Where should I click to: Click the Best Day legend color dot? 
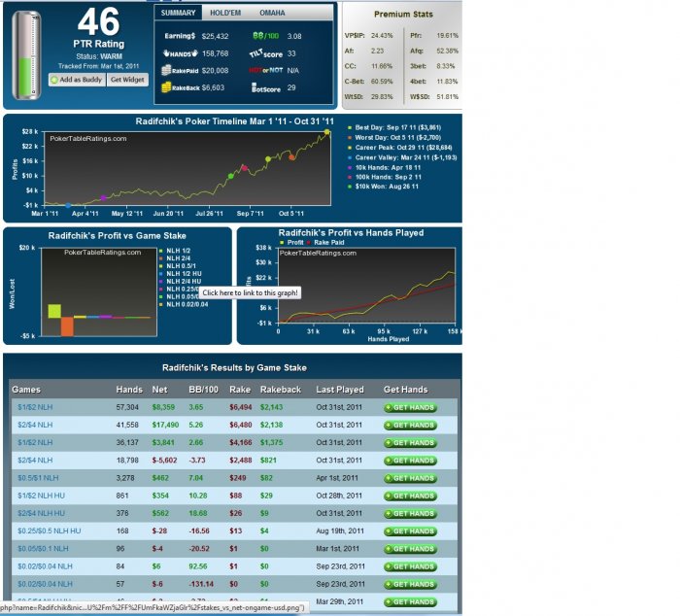350,127
